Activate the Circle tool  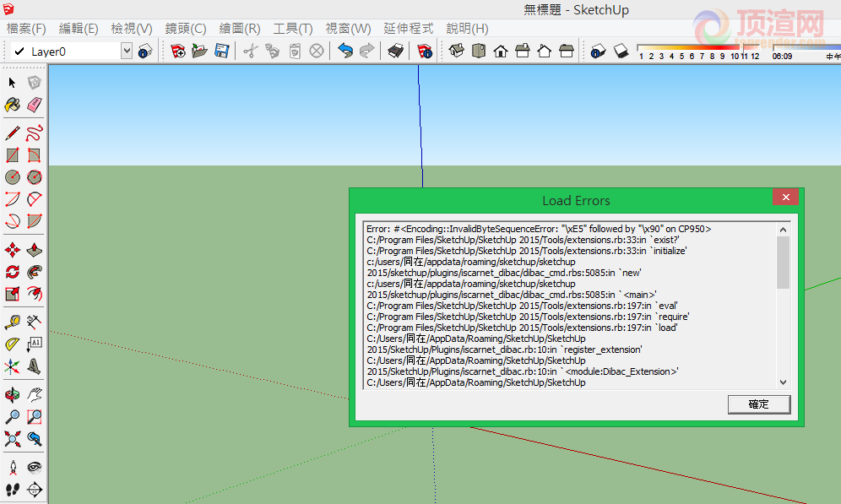tap(13, 177)
